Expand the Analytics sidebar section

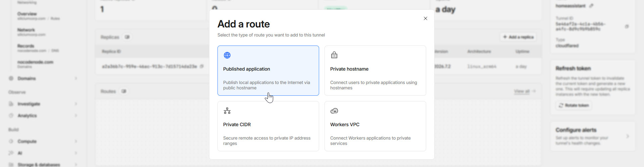tap(76, 115)
